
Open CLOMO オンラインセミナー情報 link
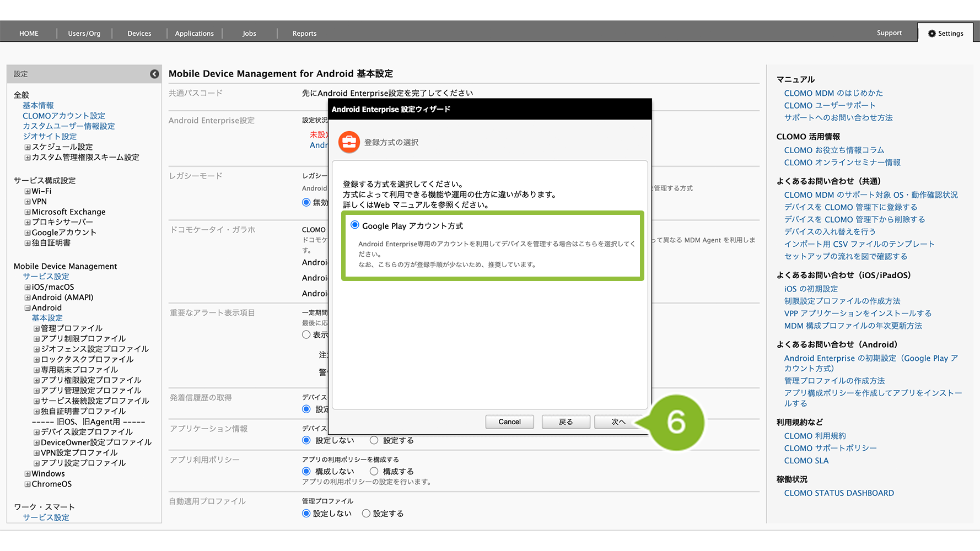842,163
